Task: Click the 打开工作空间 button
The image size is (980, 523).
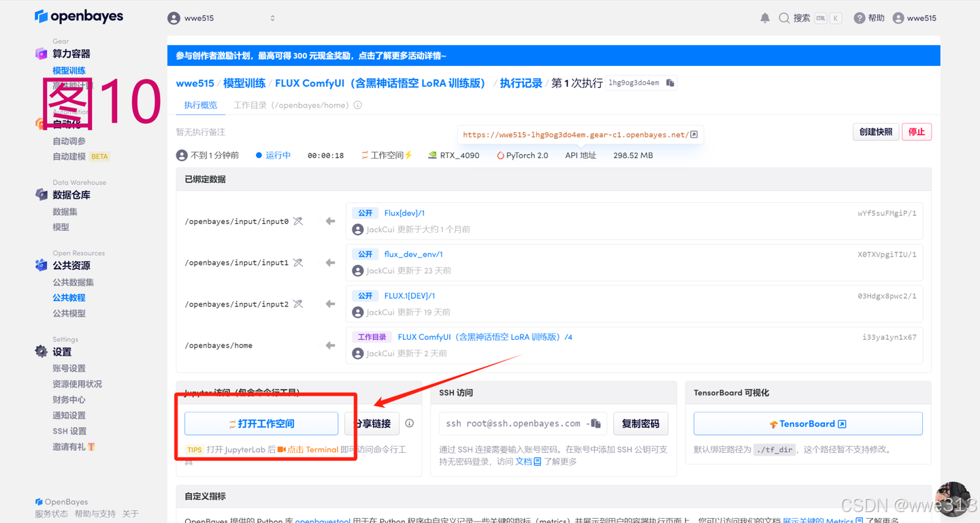Action: pos(263,423)
